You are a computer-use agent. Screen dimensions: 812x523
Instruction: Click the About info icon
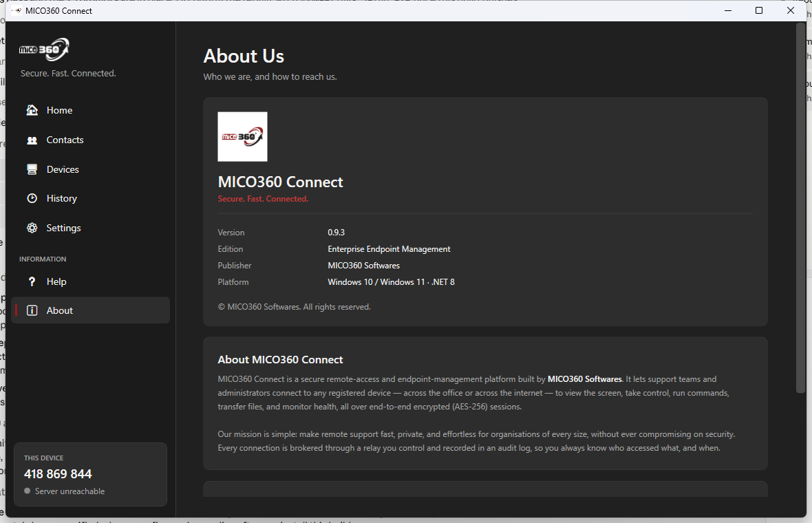[x=32, y=310]
